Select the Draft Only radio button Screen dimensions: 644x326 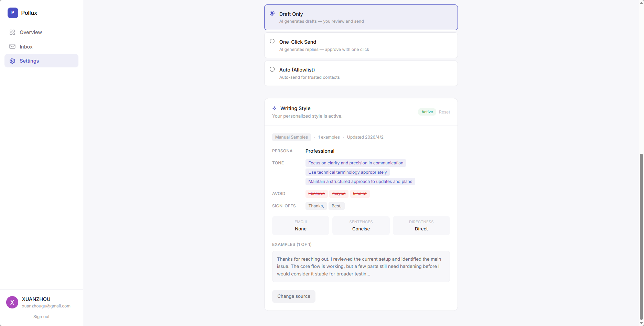pyautogui.click(x=272, y=13)
